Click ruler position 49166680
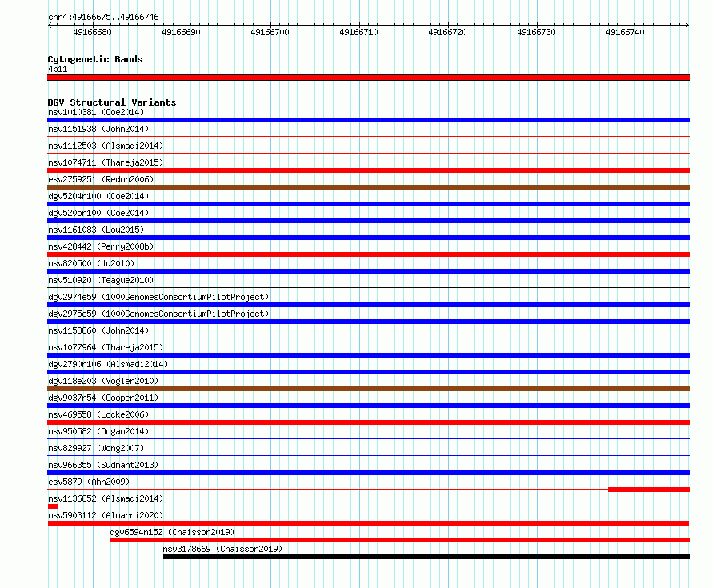Viewport: 712px width, 588px height. pyautogui.click(x=92, y=32)
